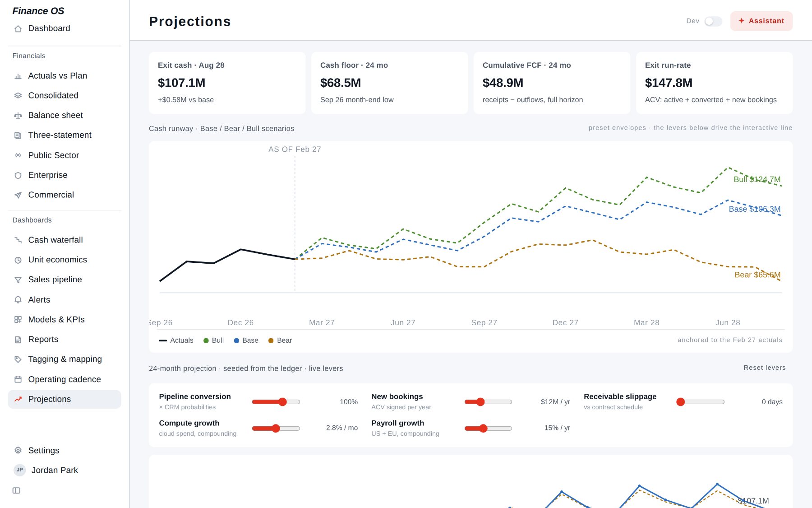Click the Tagging & mapping tag icon
Screen dimensions: 812x508
pyautogui.click(x=18, y=359)
